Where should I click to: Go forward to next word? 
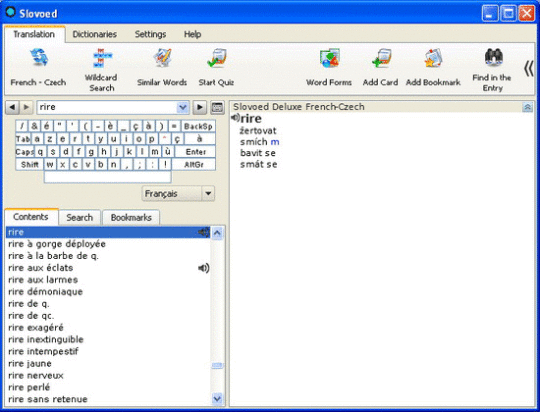click(x=27, y=107)
